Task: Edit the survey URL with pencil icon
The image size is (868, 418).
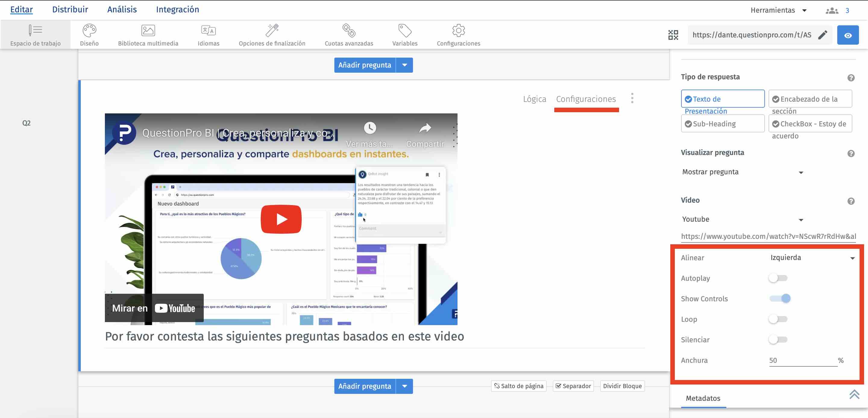Action: pos(822,35)
